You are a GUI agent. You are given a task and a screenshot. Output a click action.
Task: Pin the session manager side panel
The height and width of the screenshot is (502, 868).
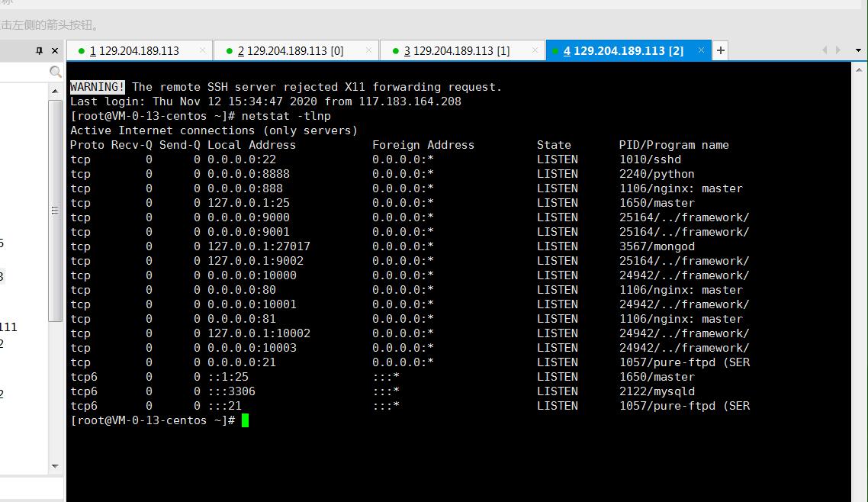(40, 50)
